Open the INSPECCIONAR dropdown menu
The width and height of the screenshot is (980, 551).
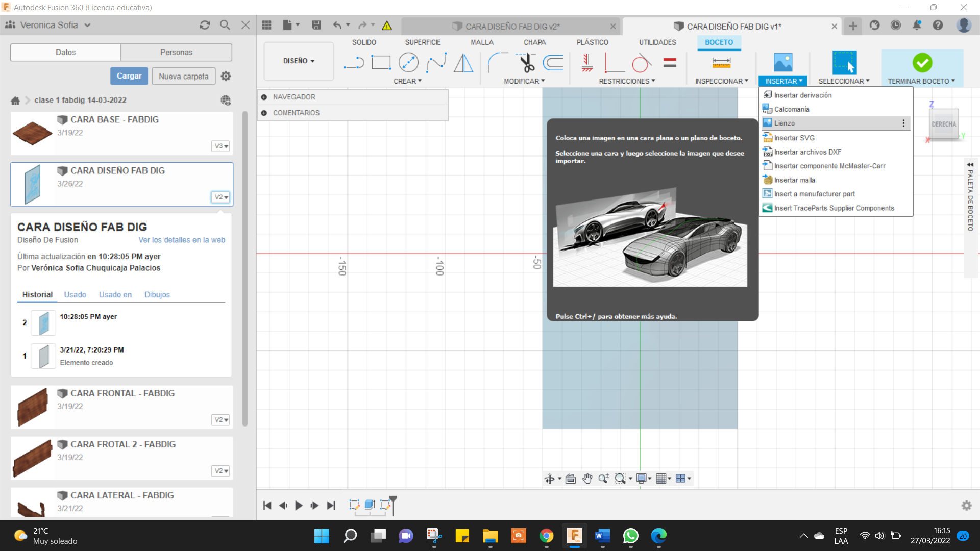721,81
